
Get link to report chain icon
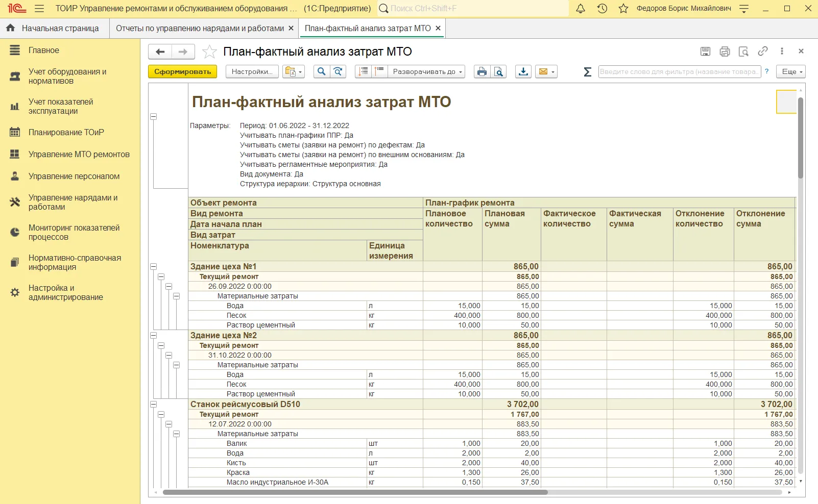763,51
